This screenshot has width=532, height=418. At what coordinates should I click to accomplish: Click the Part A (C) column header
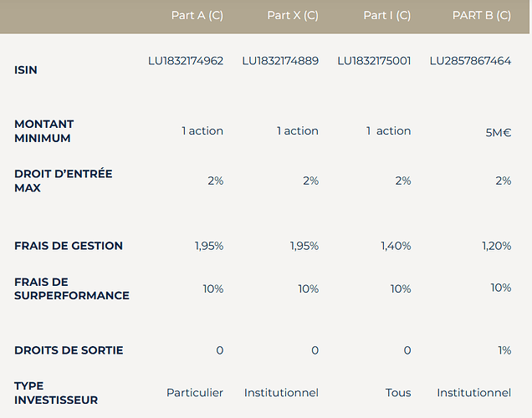coord(197,16)
